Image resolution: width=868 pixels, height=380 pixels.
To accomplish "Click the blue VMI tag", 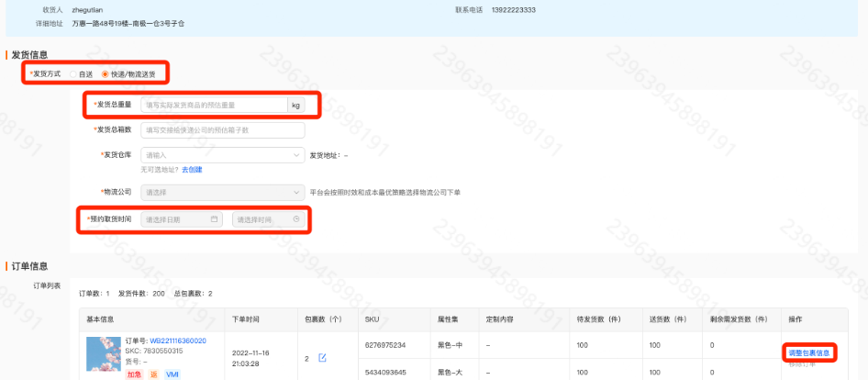I will [x=172, y=374].
